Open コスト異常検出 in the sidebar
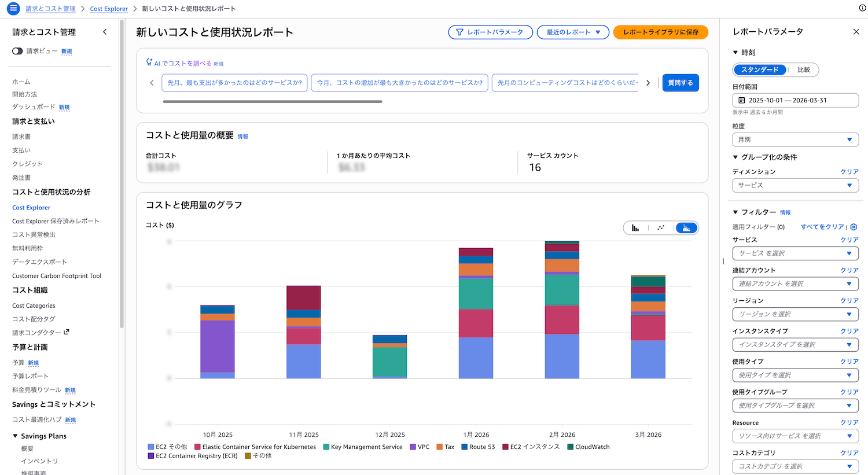The image size is (868, 475). point(34,235)
